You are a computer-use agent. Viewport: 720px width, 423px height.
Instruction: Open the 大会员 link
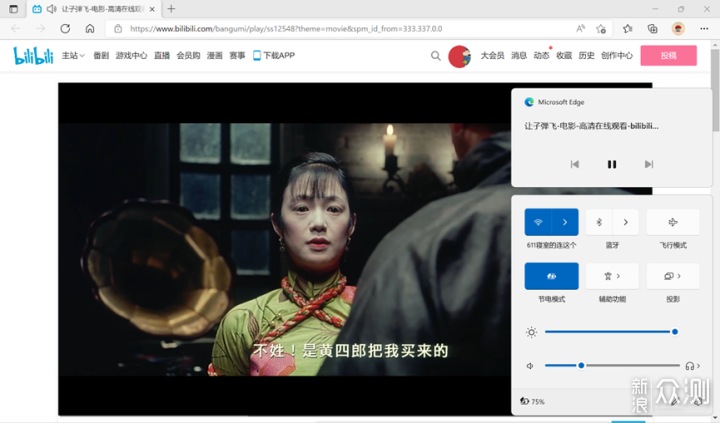(492, 56)
